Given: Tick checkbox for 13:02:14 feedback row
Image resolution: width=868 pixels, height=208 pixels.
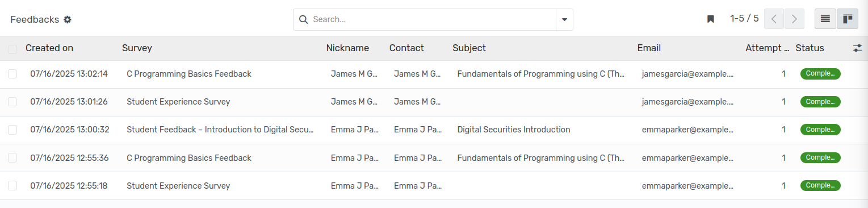Looking at the screenshot, I should pos(12,74).
